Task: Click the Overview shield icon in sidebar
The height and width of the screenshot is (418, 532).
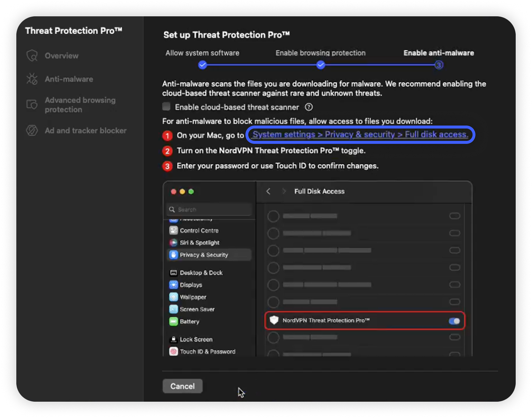Action: pyautogui.click(x=32, y=56)
